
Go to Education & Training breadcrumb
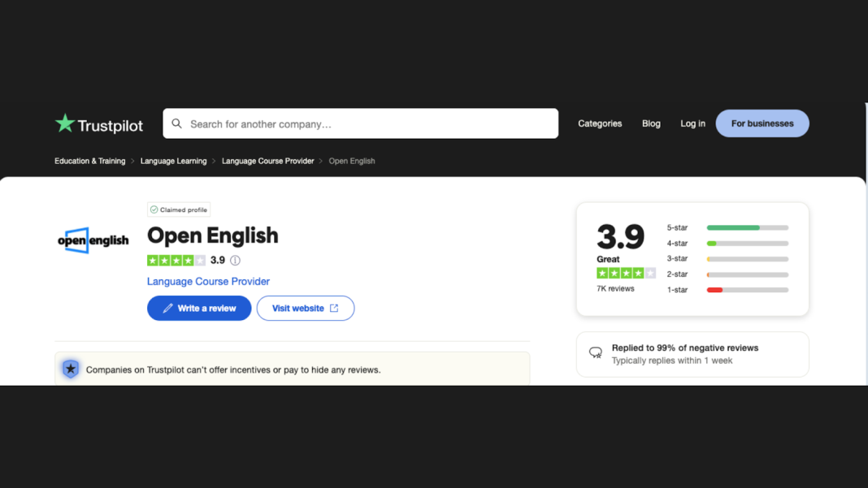coord(89,161)
